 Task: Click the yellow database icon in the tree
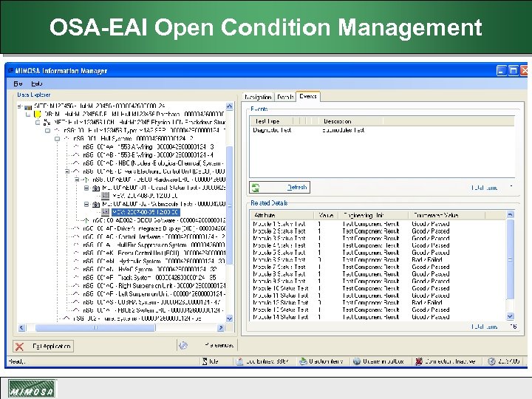coord(38,114)
